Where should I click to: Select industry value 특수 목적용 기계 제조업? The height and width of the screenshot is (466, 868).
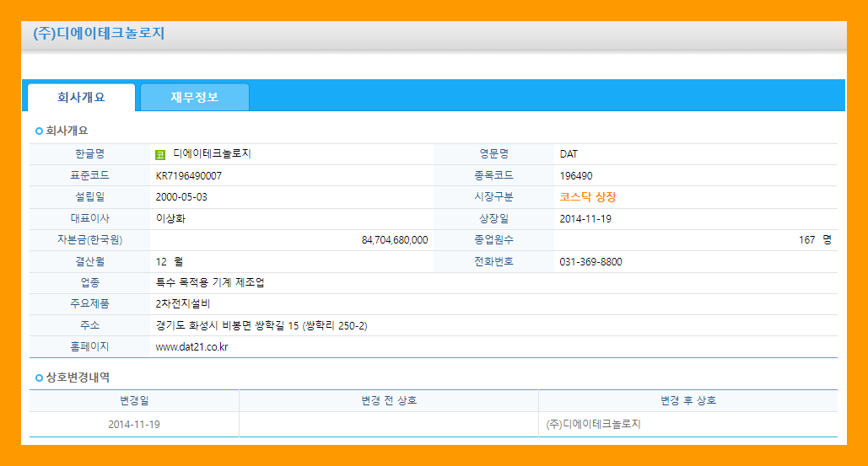click(x=210, y=282)
